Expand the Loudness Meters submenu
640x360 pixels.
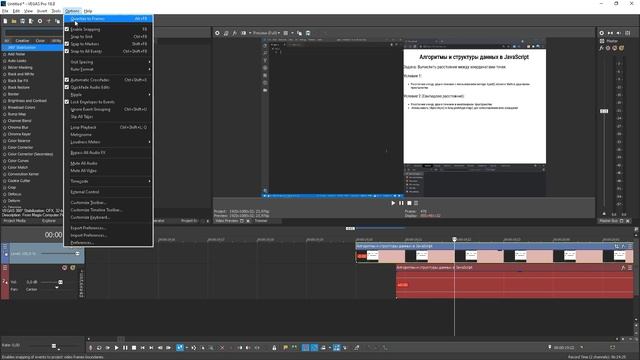pos(108,142)
